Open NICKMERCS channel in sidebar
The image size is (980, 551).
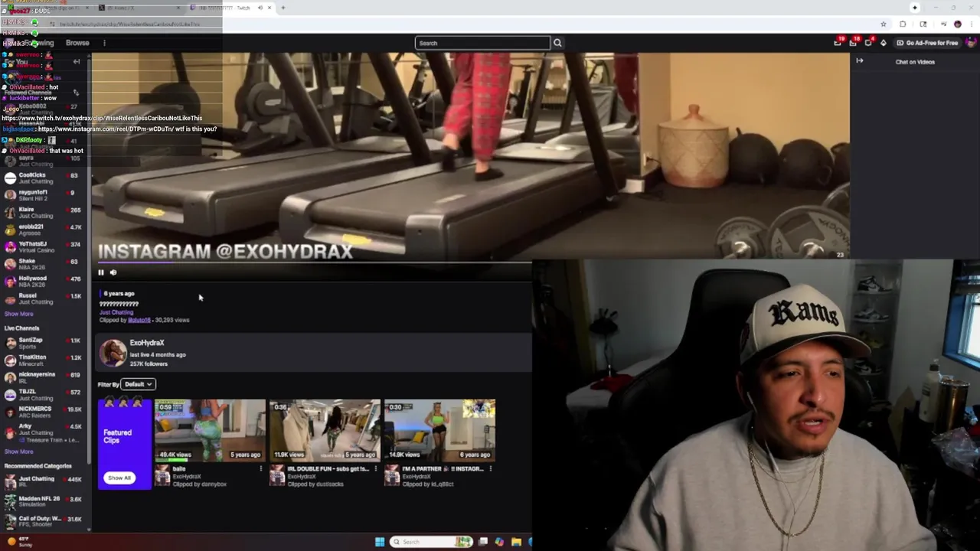click(x=44, y=412)
